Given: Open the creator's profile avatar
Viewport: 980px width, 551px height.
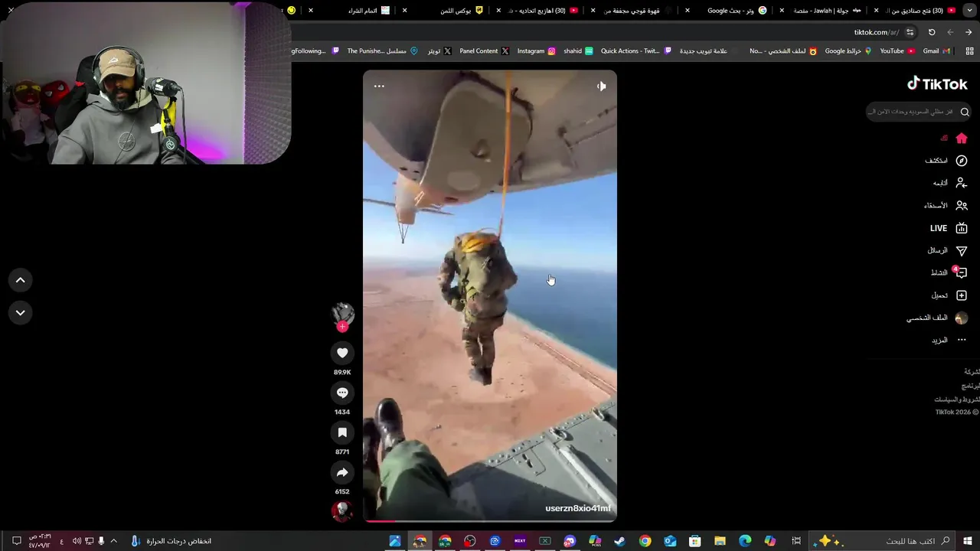Looking at the screenshot, I should 342,313.
